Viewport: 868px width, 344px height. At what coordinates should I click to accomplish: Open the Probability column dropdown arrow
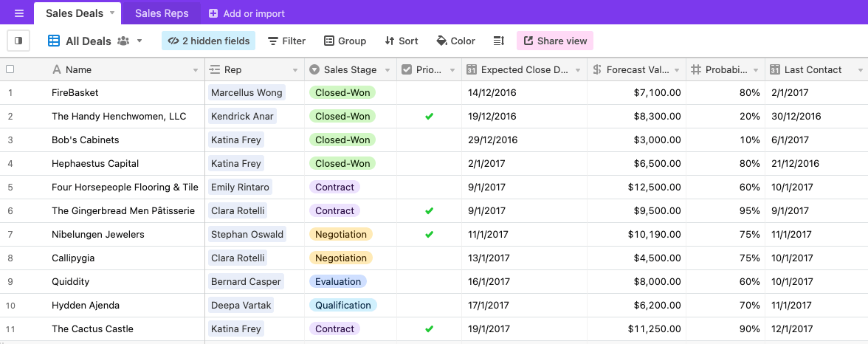tap(756, 70)
